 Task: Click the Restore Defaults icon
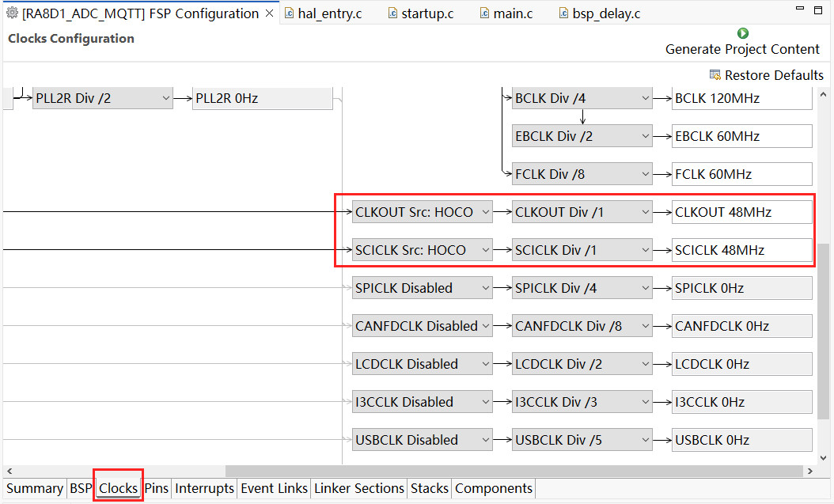(x=715, y=75)
